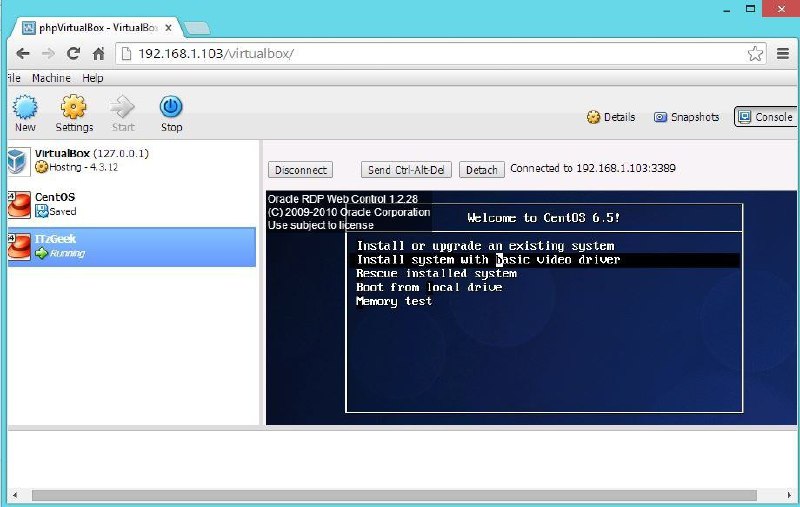The image size is (800, 507).
Task: Send Ctrl-Alt-Del to the guest
Action: [406, 170]
